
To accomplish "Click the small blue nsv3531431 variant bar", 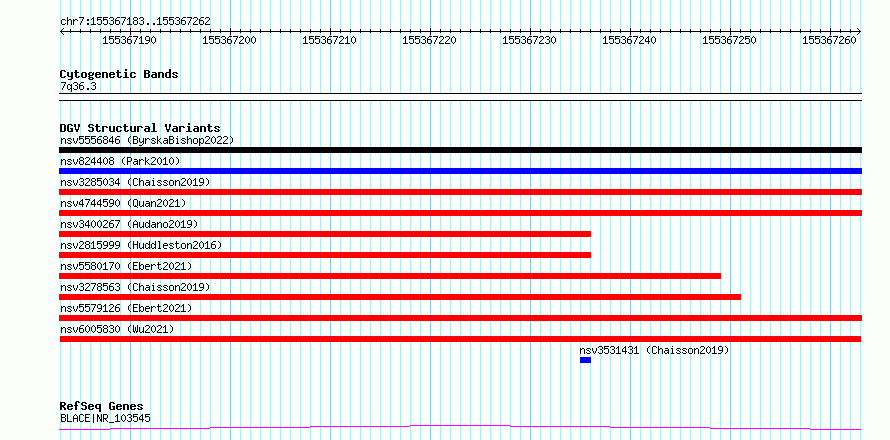I will [585, 360].
